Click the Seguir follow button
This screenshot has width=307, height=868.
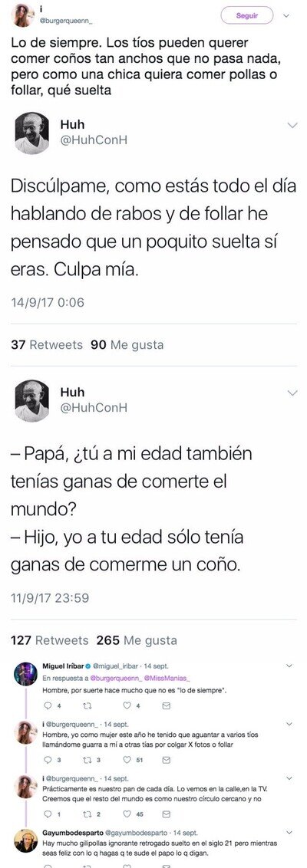[246, 15]
